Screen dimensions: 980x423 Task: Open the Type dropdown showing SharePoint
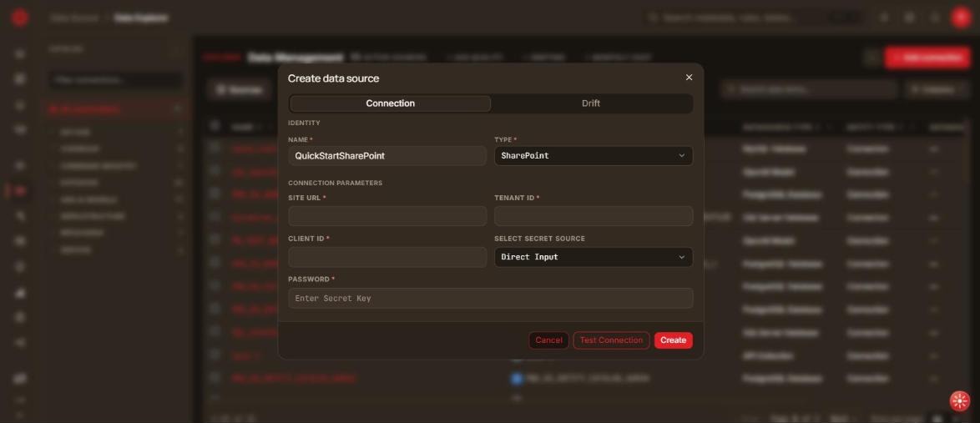tap(594, 155)
